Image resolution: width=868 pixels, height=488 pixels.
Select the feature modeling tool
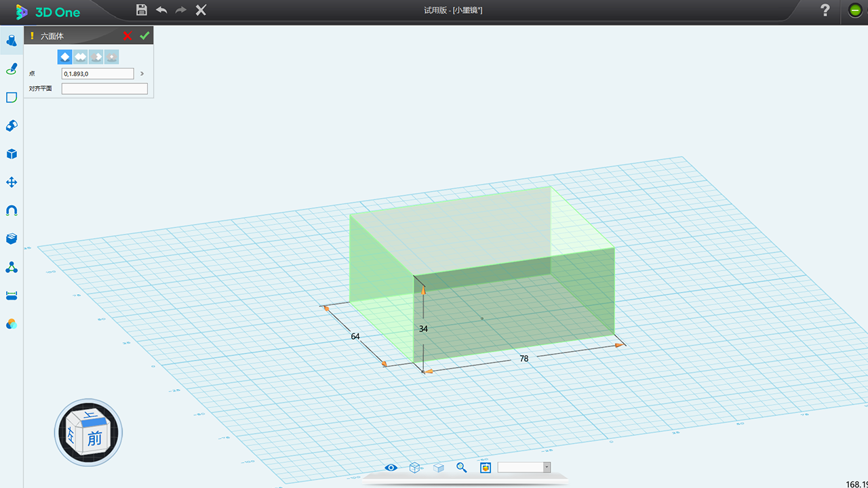tap(12, 125)
